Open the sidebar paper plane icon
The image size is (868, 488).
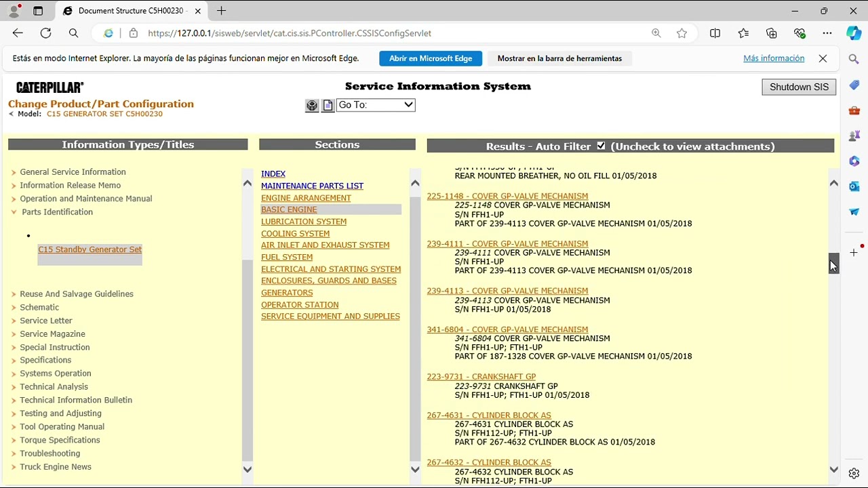tap(854, 212)
